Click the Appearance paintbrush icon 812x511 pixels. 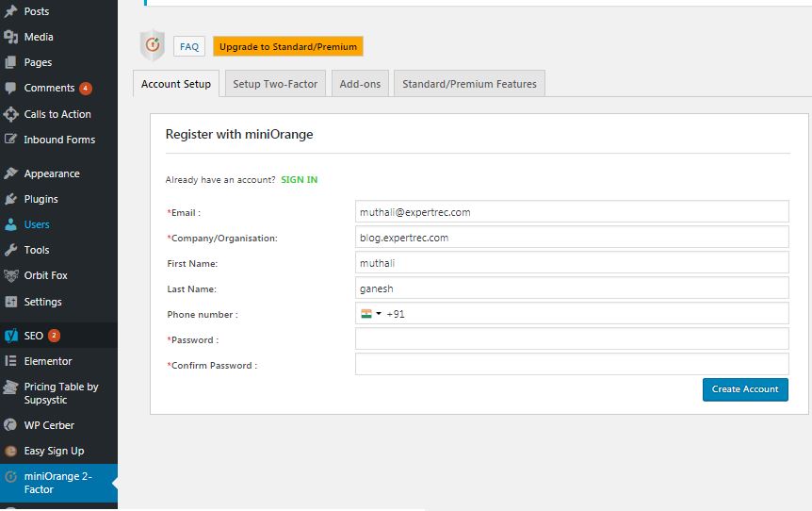point(10,173)
